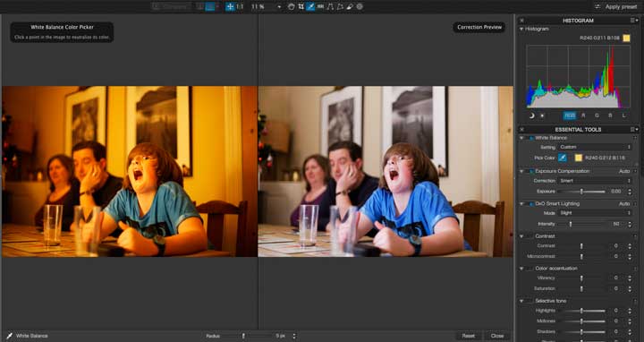Click the Exposure value stepper

pos(630,191)
